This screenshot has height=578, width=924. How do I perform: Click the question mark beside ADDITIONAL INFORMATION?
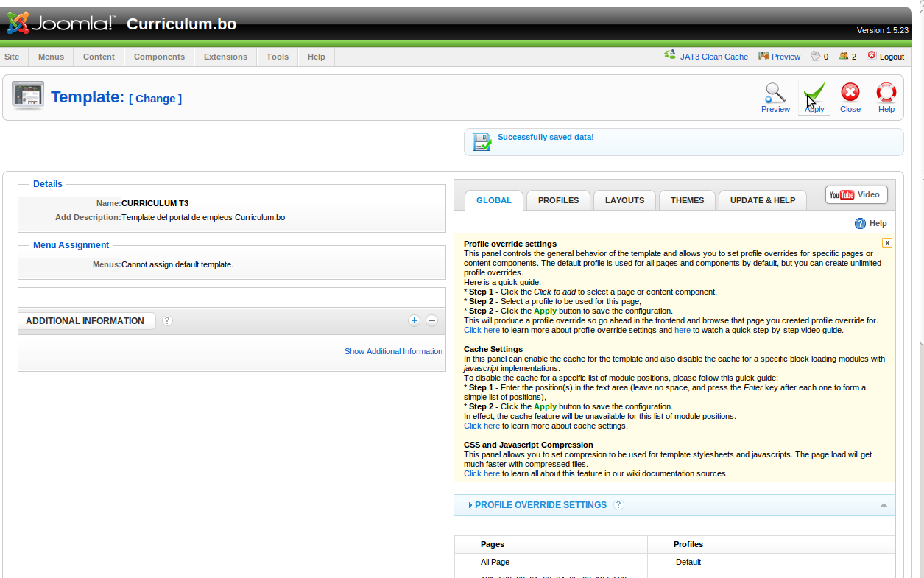[167, 320]
